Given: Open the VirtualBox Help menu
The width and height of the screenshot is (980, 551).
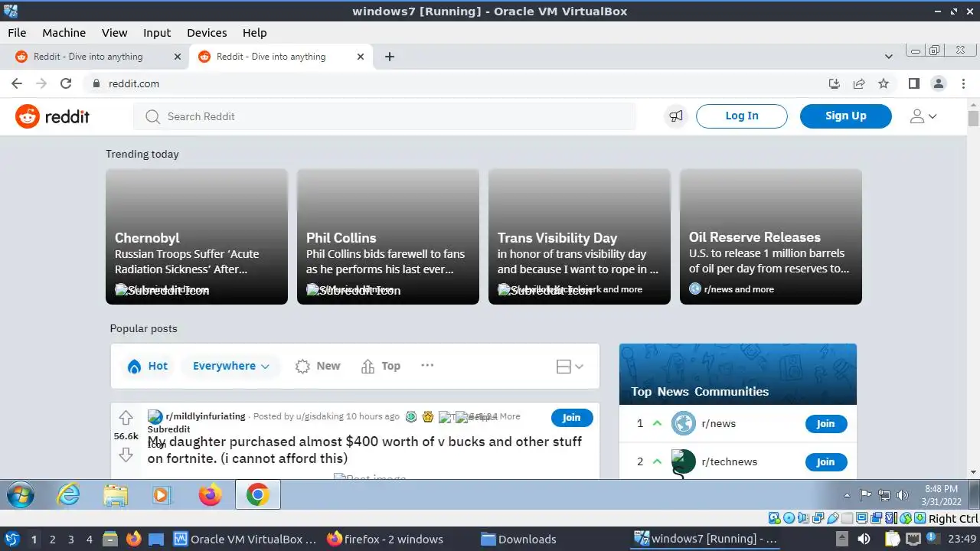Looking at the screenshot, I should pos(254,33).
